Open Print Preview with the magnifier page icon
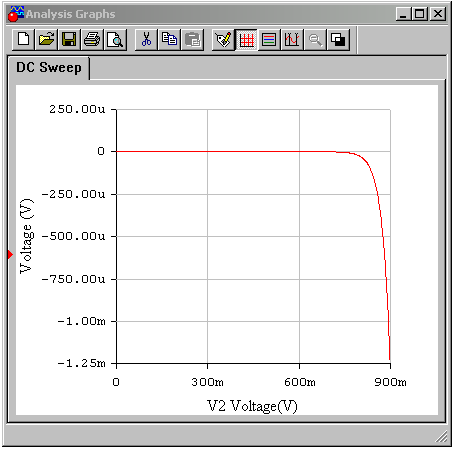The image size is (453, 449). click(115, 40)
